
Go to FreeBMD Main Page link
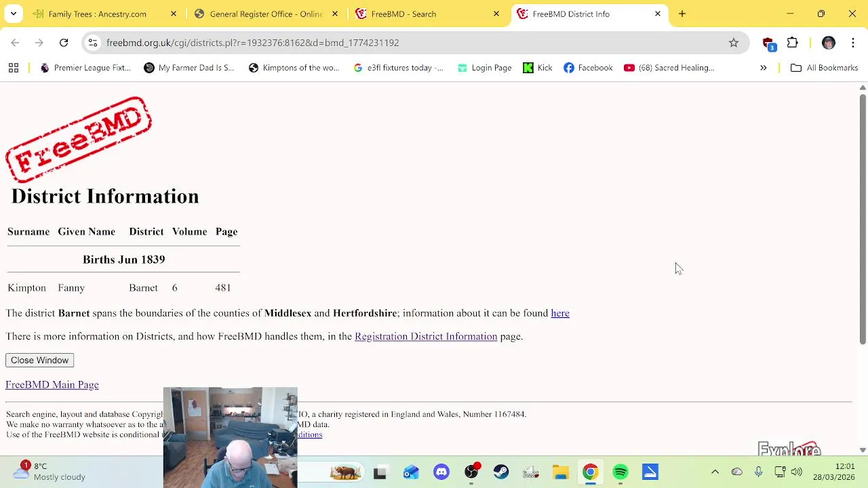click(52, 385)
